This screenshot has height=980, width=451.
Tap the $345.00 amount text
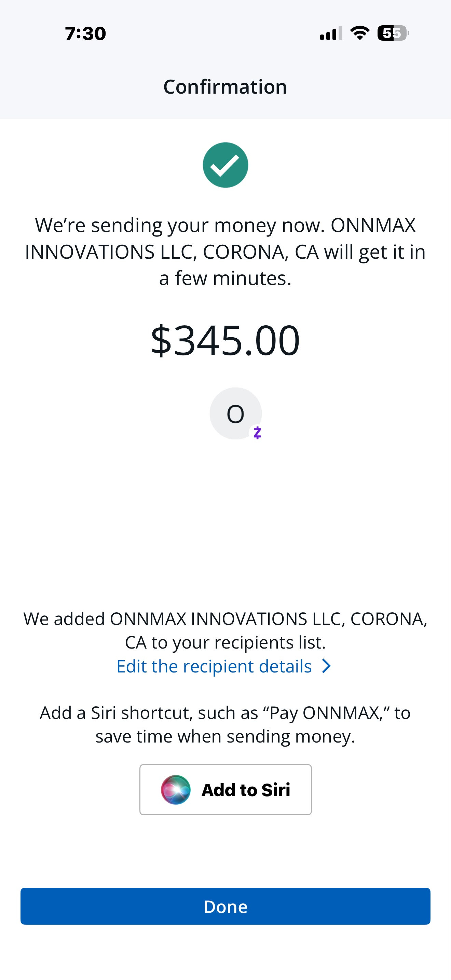click(225, 340)
